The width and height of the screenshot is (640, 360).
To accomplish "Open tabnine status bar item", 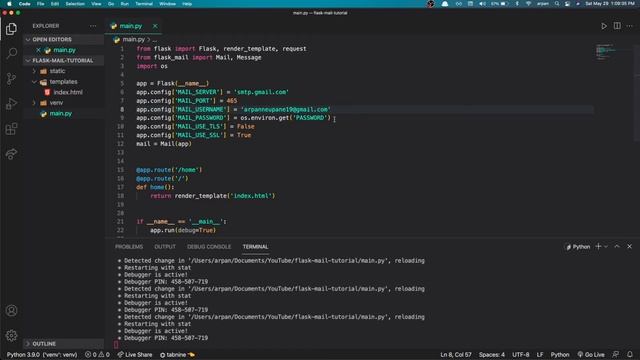I will pos(177,355).
